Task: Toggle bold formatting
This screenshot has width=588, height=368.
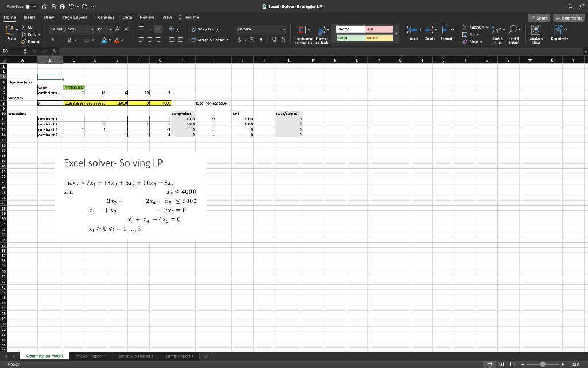Action: (53, 39)
